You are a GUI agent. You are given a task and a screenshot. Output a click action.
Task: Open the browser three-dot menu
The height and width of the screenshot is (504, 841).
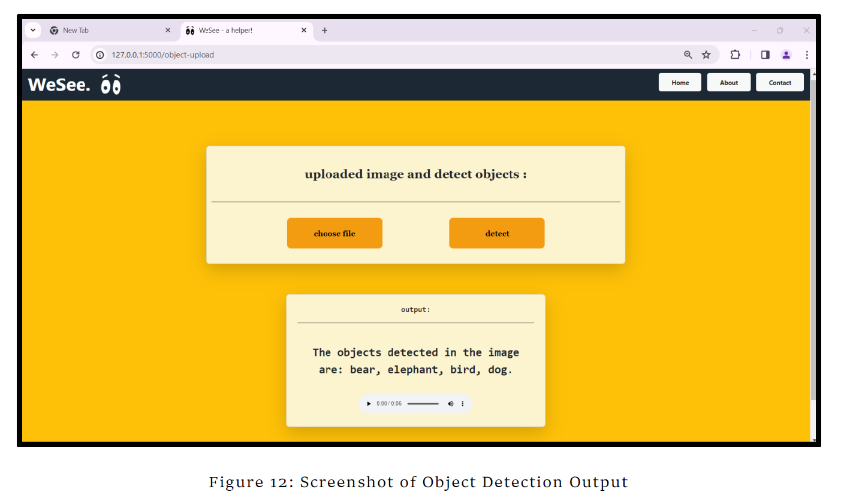[x=807, y=55]
